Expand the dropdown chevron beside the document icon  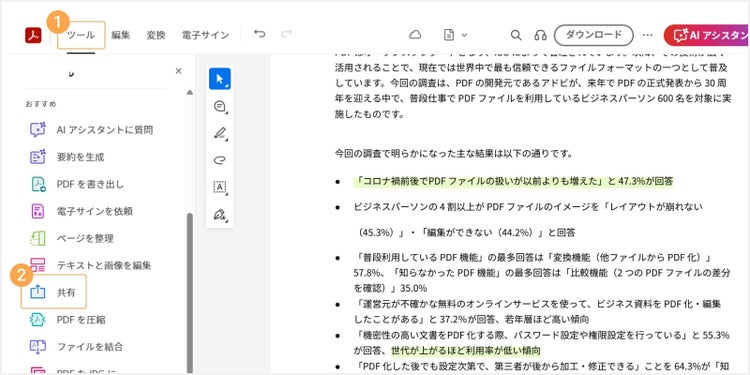(x=463, y=35)
